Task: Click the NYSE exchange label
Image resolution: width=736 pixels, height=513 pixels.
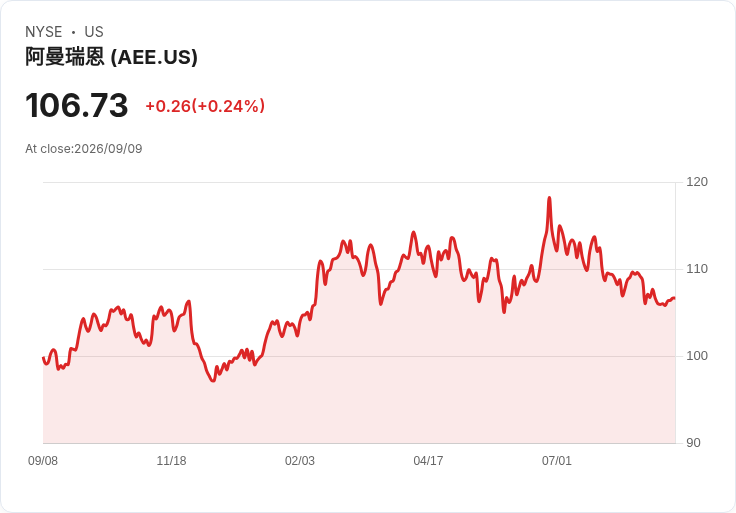Action: [44, 32]
